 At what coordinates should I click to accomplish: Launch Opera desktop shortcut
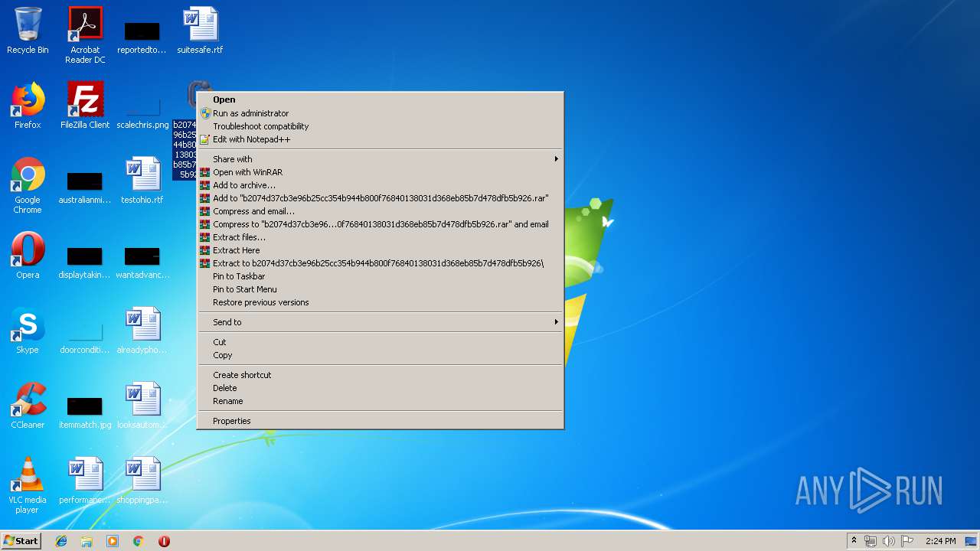28,256
